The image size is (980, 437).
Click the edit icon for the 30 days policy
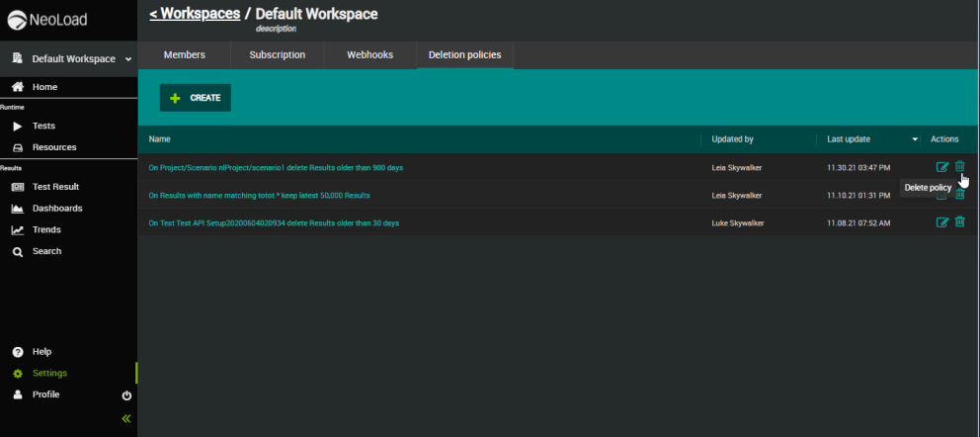click(x=941, y=222)
